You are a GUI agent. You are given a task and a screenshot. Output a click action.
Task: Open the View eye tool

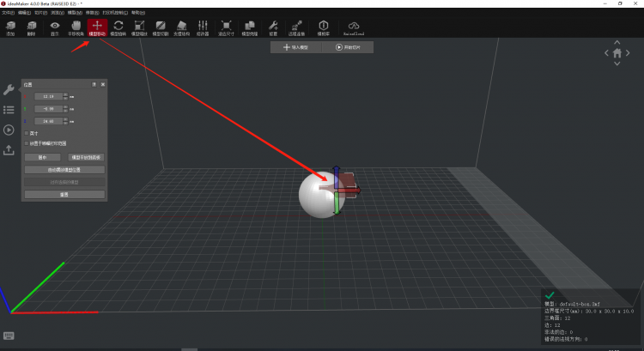point(54,27)
